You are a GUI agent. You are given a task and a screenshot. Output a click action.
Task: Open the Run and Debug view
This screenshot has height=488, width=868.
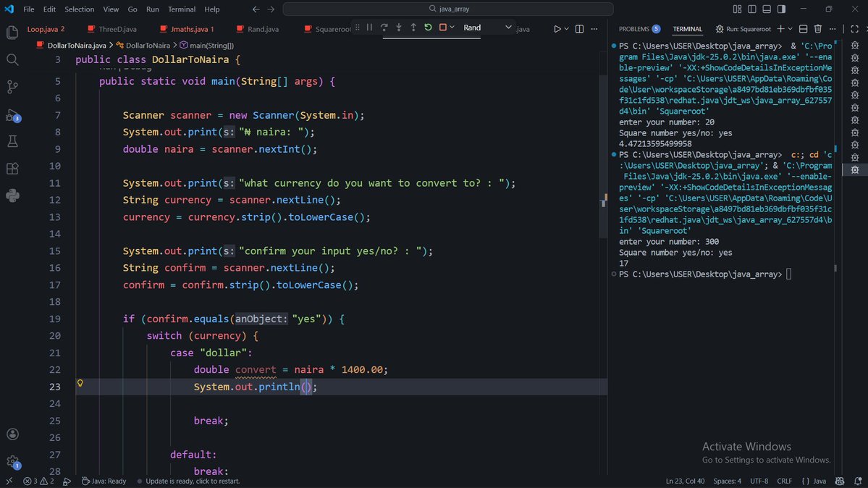pos(12,115)
